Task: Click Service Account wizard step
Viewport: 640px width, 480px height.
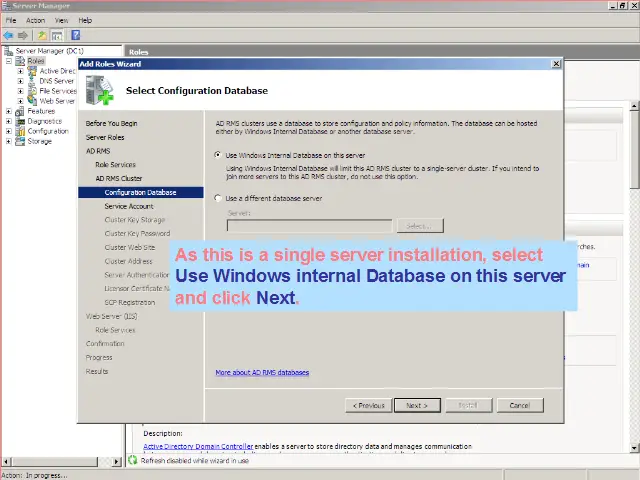Action: coord(129,206)
